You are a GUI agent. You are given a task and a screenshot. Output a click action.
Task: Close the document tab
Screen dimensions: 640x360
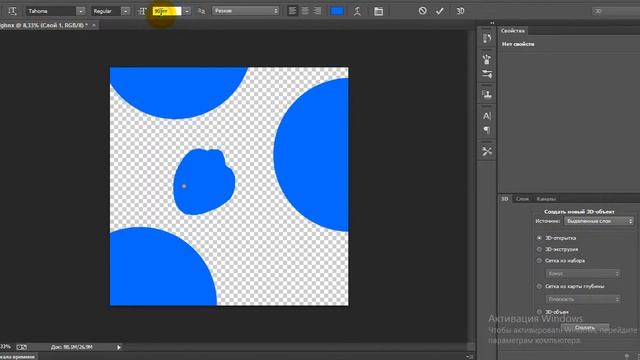click(x=93, y=25)
